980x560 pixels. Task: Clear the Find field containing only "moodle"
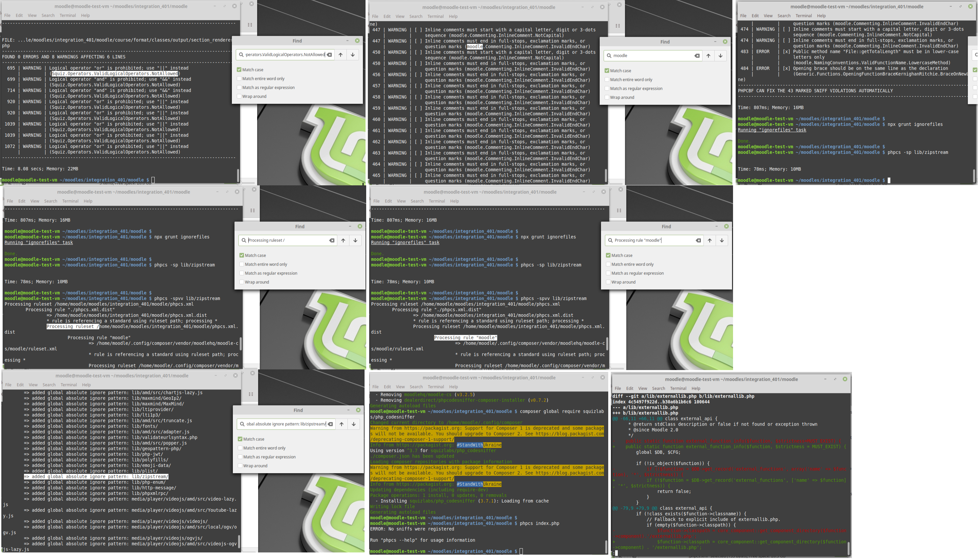697,56
